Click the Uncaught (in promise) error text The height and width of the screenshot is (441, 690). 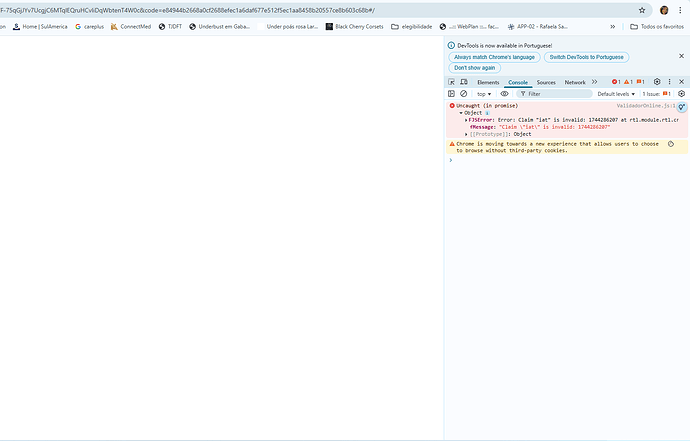[x=487, y=106]
